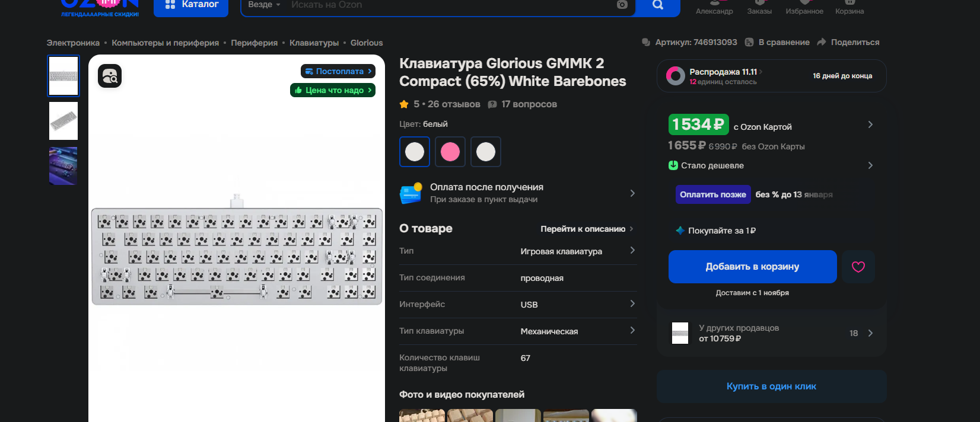
Task: Click the 1534 ₽ Ozon Card price
Action: 698,124
